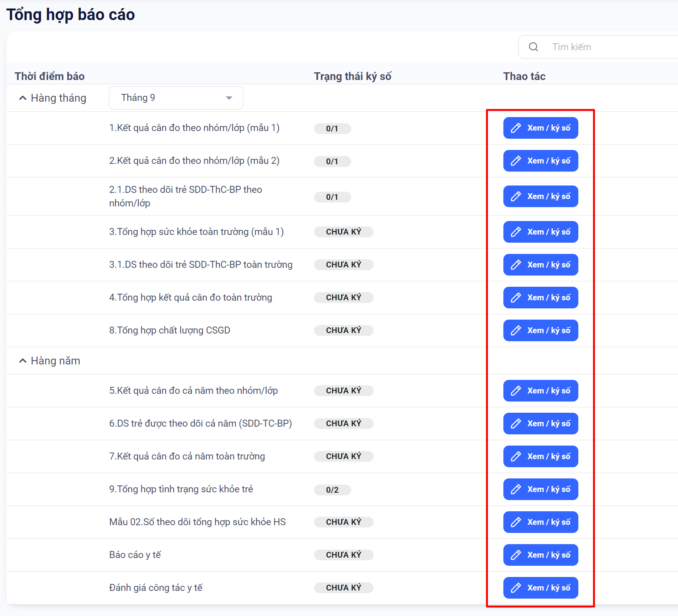Click pencil icon for 4.Tổng hợp kết quả cân đo
The width and height of the screenshot is (678, 616).
click(516, 298)
